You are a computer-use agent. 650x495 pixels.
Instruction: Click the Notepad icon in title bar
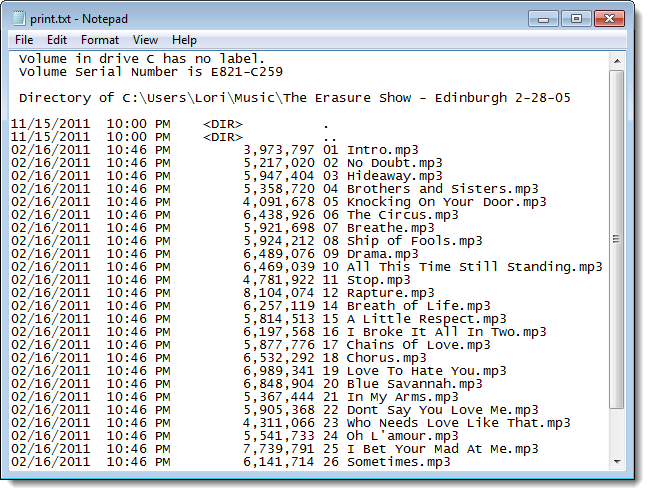point(19,19)
